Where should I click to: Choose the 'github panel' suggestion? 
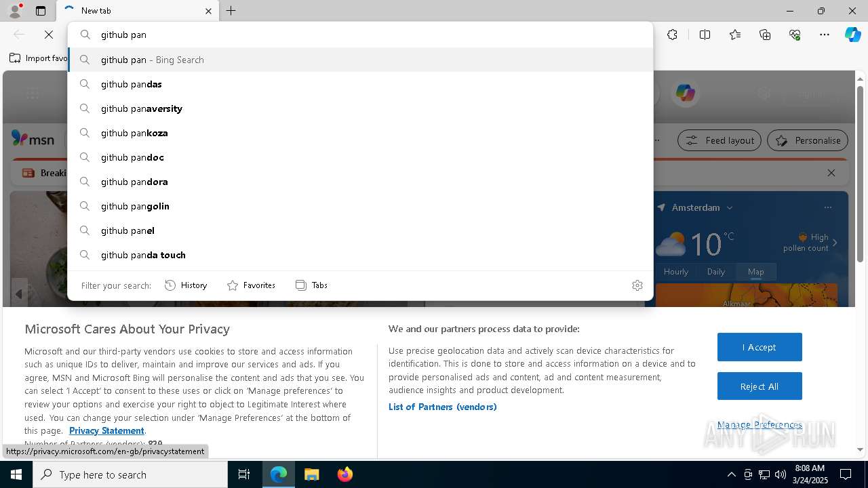[x=360, y=230]
